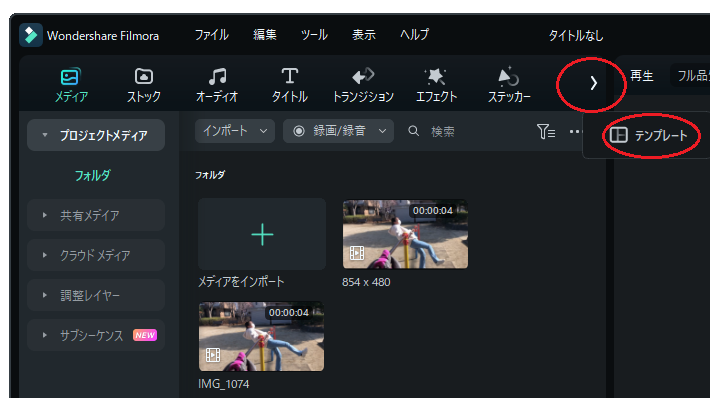Click the メディアをインポート plus tile

point(262,234)
